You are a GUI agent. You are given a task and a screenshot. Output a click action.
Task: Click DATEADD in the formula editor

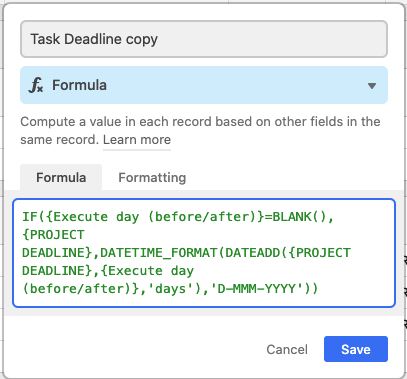[253, 253]
